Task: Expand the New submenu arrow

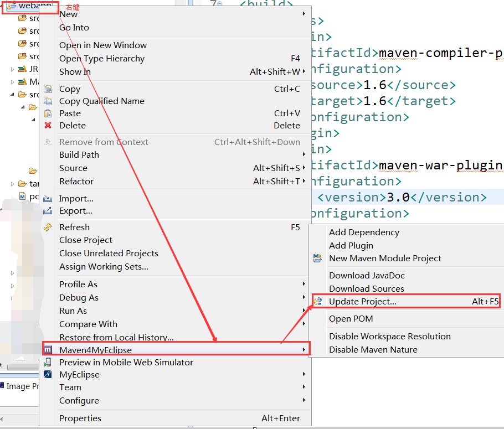Action: [x=304, y=14]
